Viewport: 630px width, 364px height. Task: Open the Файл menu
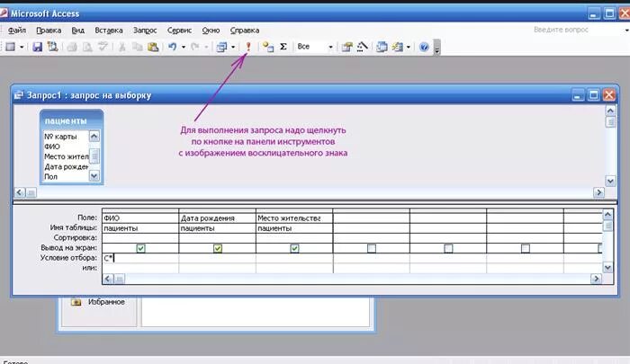click(x=17, y=30)
